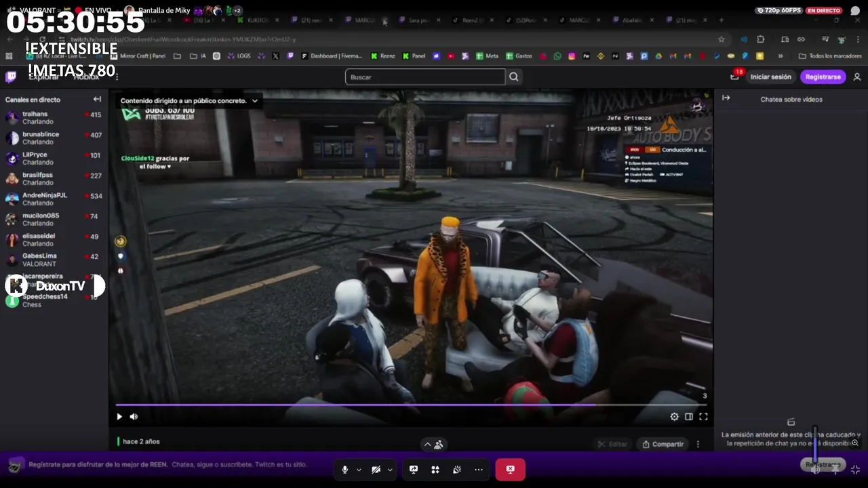Image resolution: width=868 pixels, height=488 pixels.
Task: Open the user profile icon in Twitch header
Action: [857, 77]
